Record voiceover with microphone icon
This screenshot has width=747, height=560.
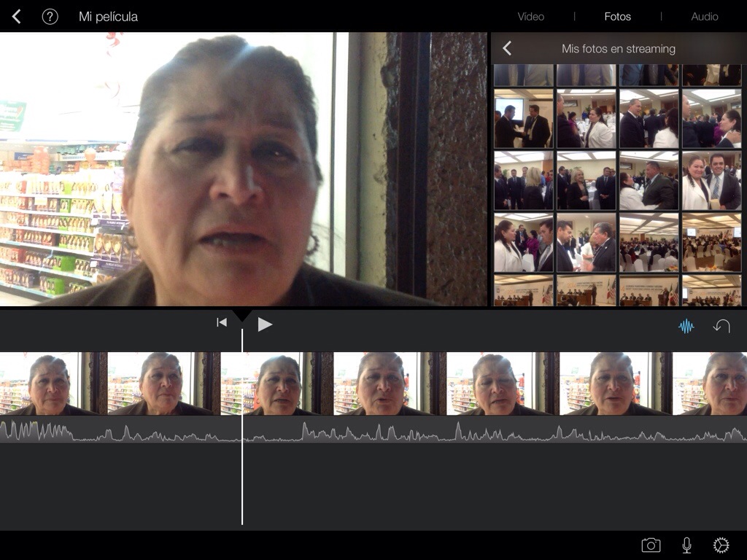pos(686,545)
